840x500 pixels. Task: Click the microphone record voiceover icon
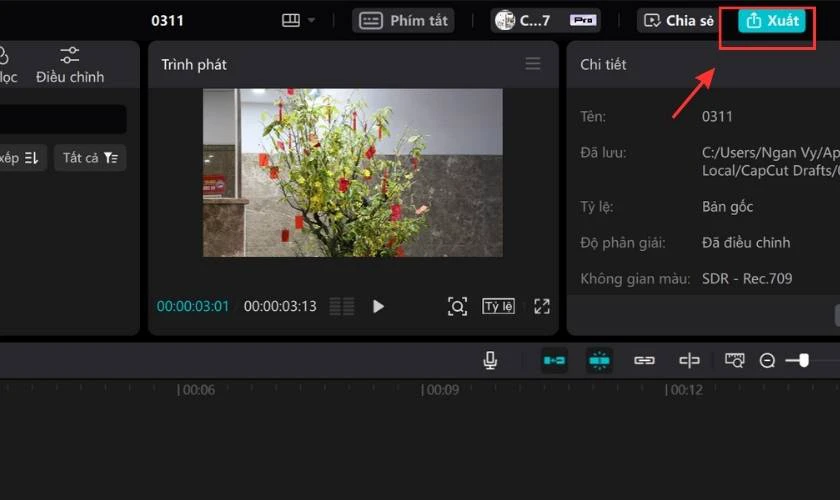(x=490, y=361)
